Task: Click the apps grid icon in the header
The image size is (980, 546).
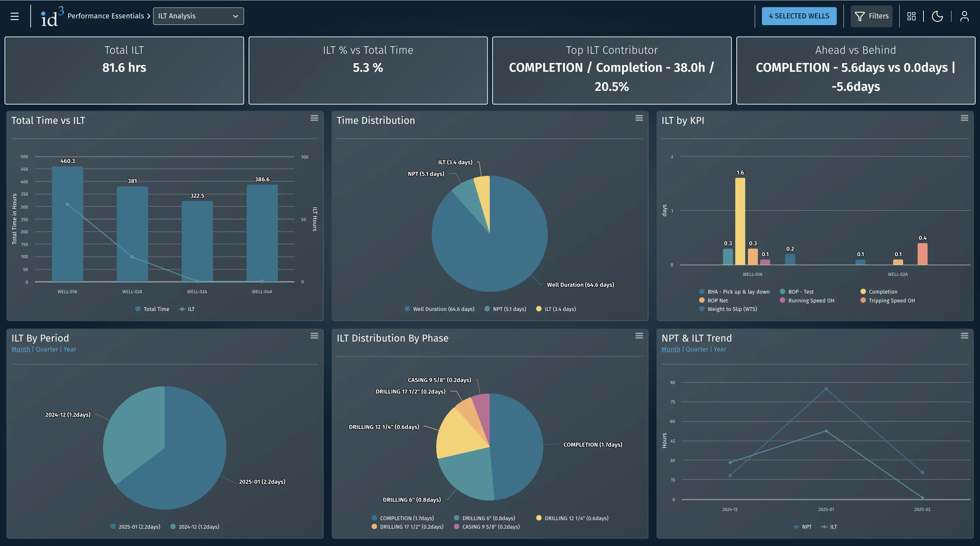Action: point(912,16)
